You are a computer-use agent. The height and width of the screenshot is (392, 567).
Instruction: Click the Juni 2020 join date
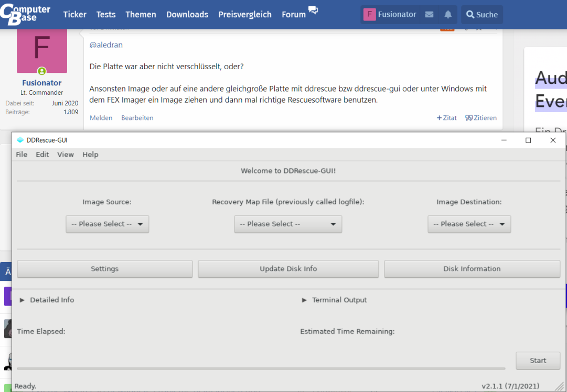point(65,103)
